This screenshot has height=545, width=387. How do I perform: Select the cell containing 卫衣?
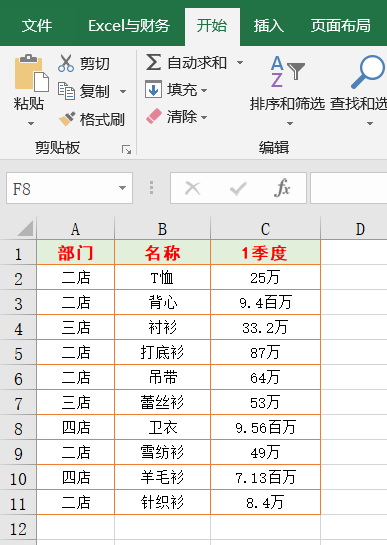coord(162,428)
